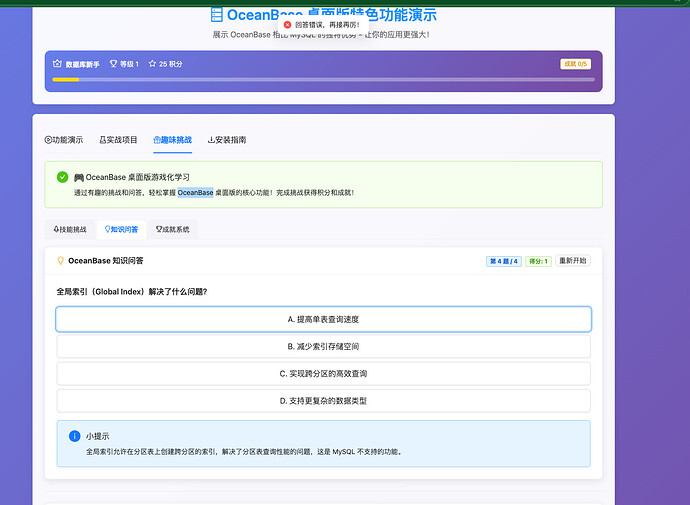Choose answer D. 支持更复杂的数据类型
The height and width of the screenshot is (505, 690).
323,401
